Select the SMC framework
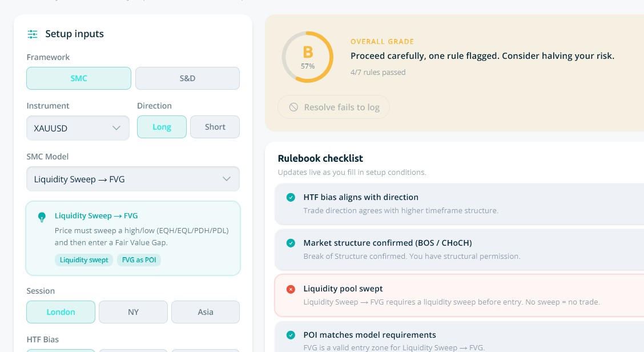 click(79, 78)
